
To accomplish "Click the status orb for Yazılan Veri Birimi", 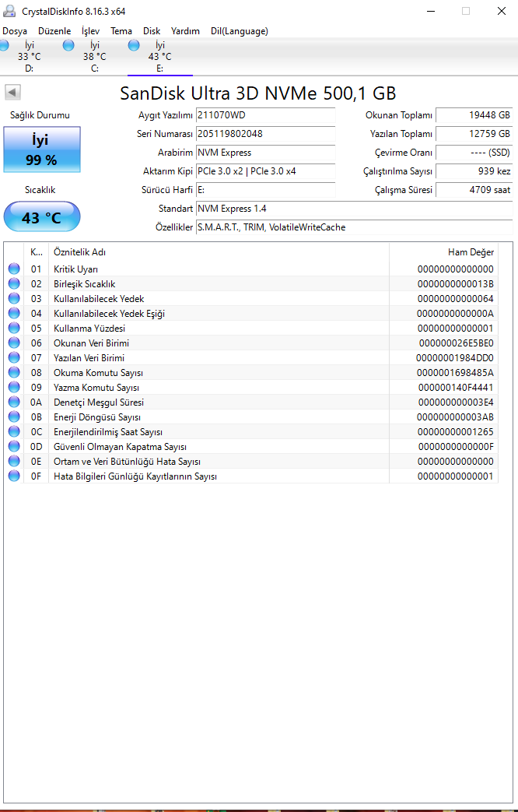I will [x=14, y=357].
